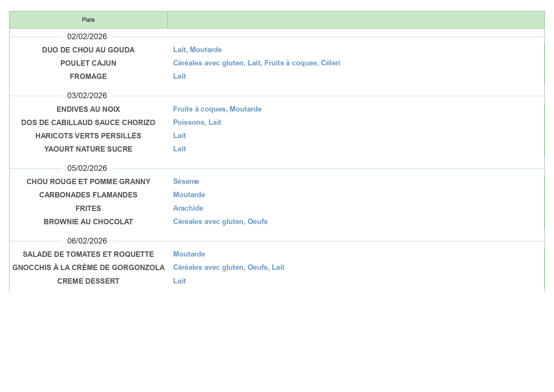Select the HARICOTS VERTS PERSILLÉS dish
Viewport: 554px width, 392px height.
[x=88, y=136]
